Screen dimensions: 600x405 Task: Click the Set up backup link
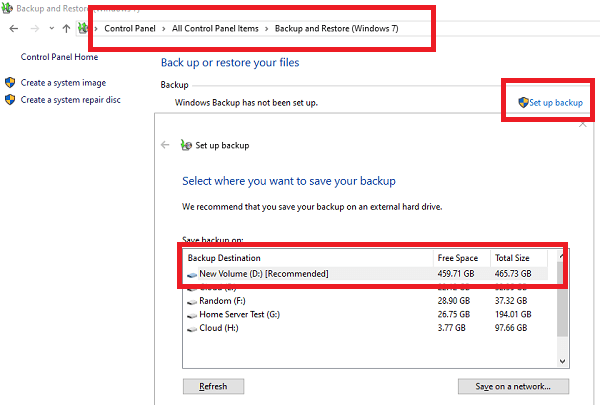[556, 103]
